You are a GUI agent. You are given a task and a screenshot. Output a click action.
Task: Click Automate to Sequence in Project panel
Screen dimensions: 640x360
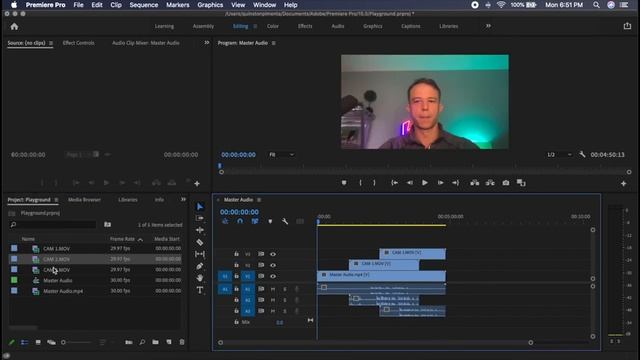pos(129,342)
